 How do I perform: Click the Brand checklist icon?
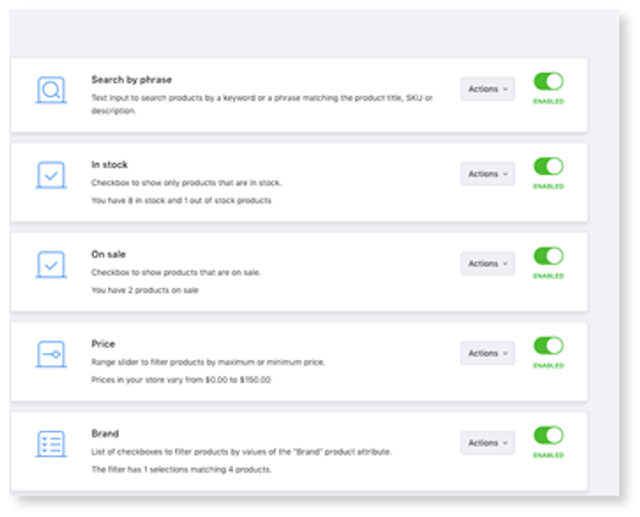click(51, 444)
